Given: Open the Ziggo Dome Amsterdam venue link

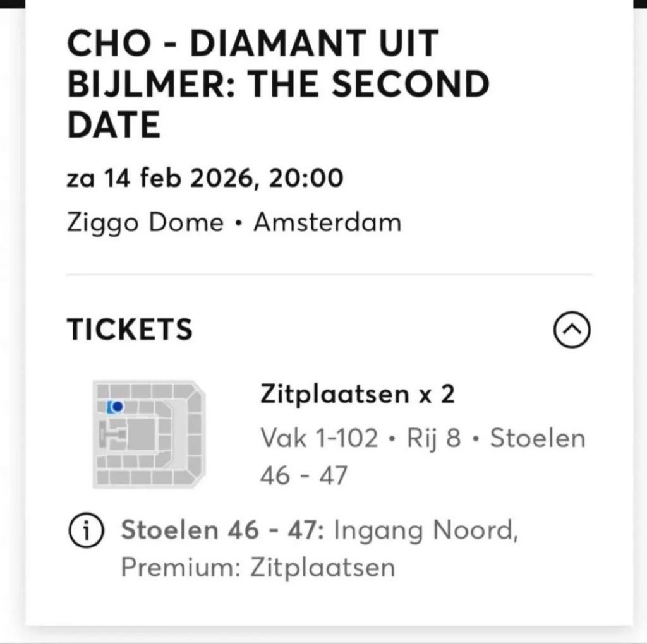Looking at the screenshot, I should 234,222.
